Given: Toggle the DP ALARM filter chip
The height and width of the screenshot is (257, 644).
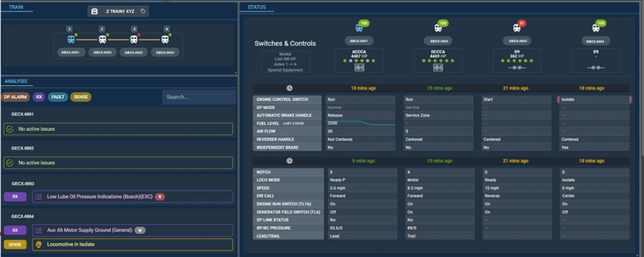Looking at the screenshot, I should pos(15,97).
